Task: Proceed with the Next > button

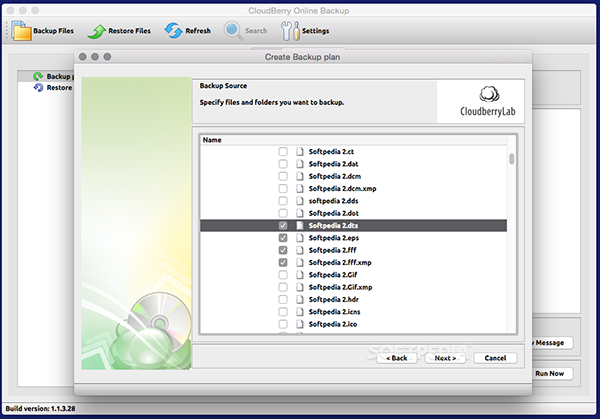Action: point(445,358)
